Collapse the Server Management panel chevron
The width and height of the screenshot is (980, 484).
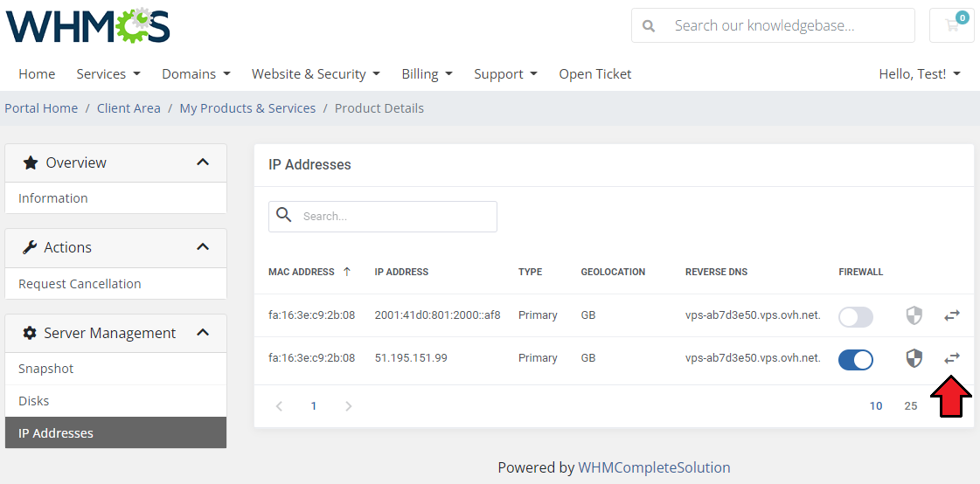click(x=203, y=333)
